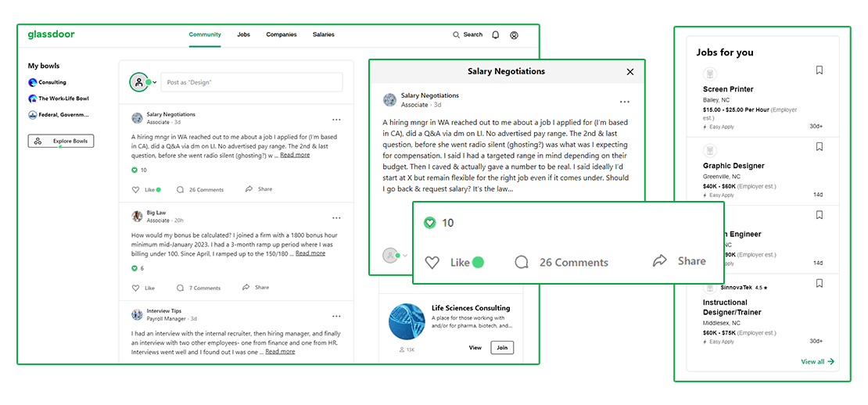Like the Salary Negotiations feed post

point(143,190)
